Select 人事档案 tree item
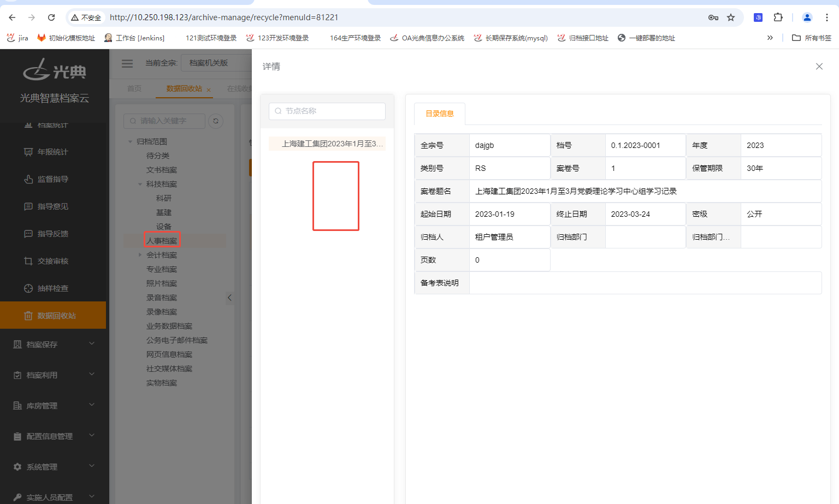The height and width of the screenshot is (504, 839). [x=162, y=241]
